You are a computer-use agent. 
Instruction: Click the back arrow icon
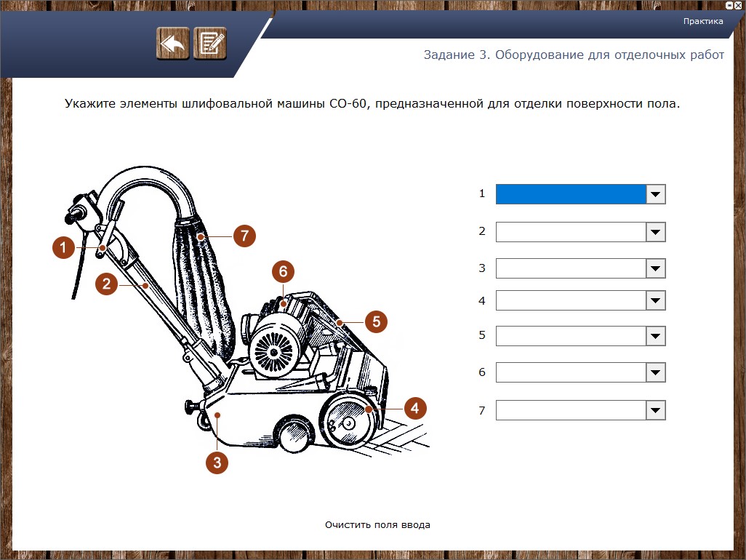point(172,44)
